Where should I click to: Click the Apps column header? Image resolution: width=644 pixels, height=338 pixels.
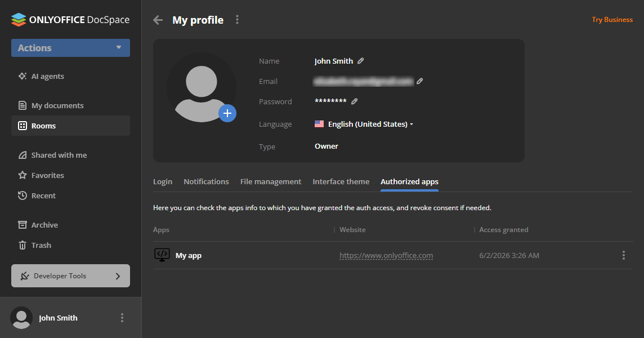(161, 230)
